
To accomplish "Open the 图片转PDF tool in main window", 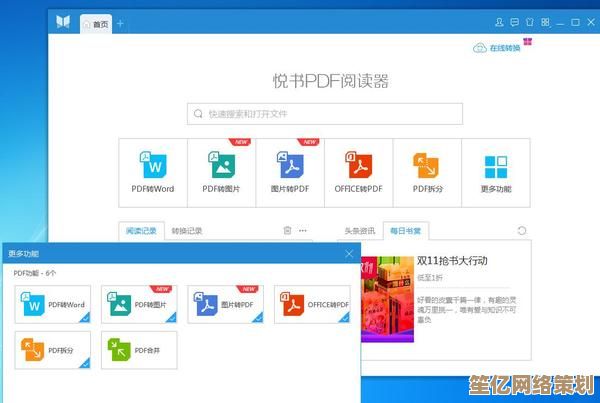I will pyautogui.click(x=290, y=173).
